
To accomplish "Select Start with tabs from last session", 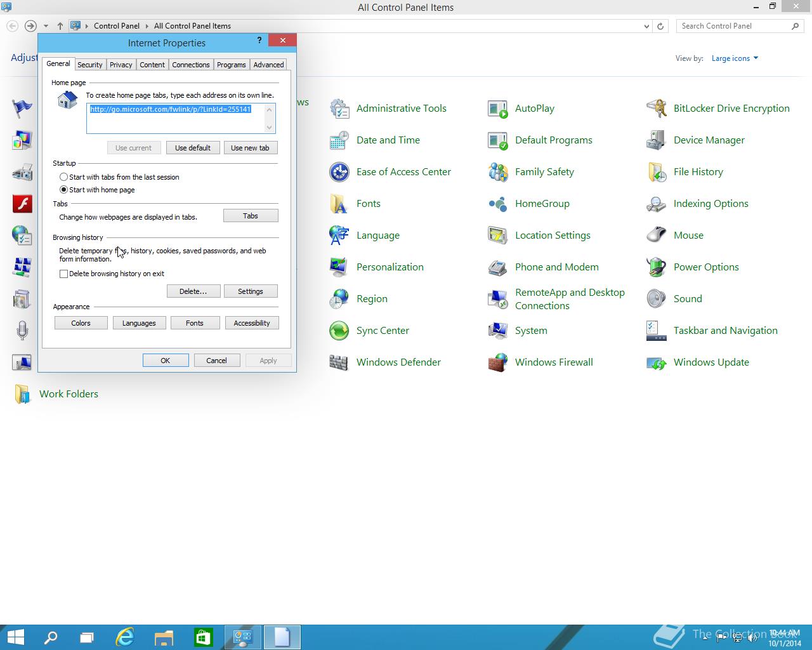I will click(x=63, y=177).
